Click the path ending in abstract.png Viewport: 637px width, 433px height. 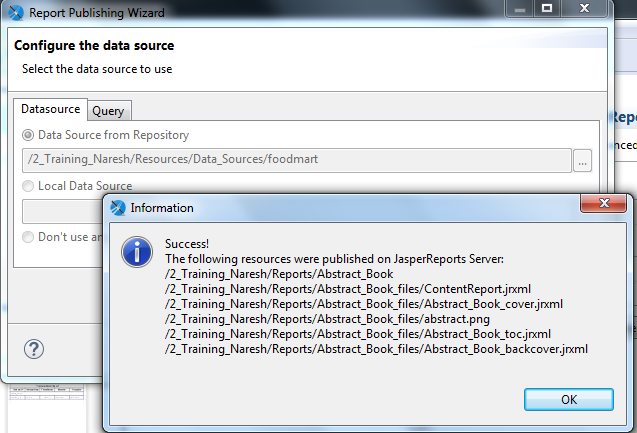(x=327, y=319)
